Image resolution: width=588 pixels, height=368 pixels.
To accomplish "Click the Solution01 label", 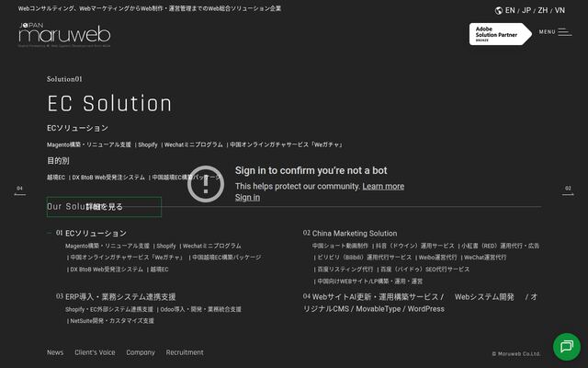I will tap(64, 79).
